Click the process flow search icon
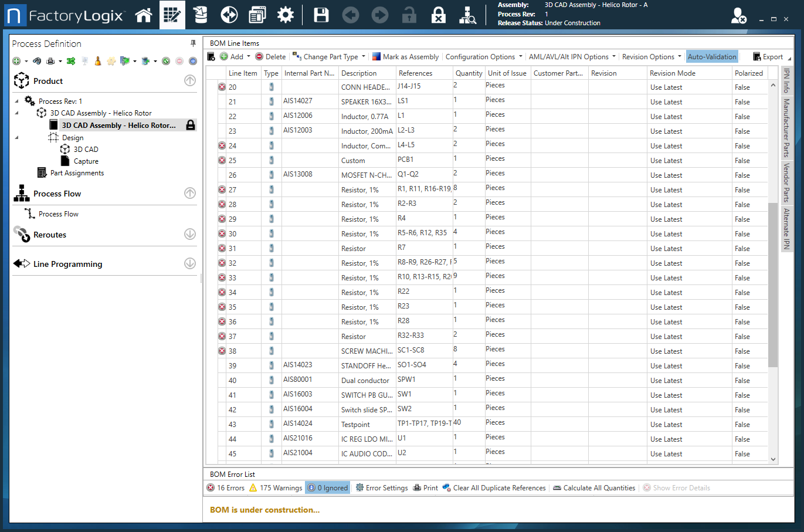This screenshot has width=804, height=532. (467, 16)
